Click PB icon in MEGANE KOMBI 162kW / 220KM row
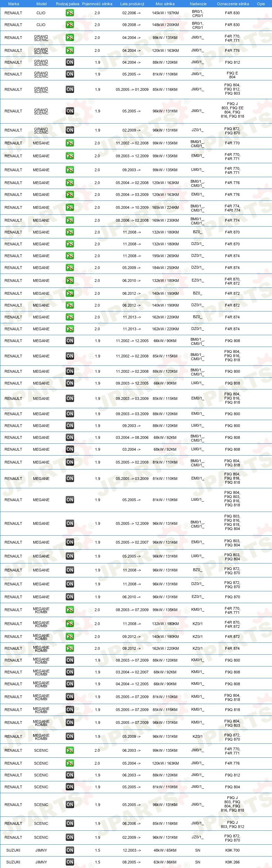The height and width of the screenshot is (868, 272). click(x=70, y=648)
